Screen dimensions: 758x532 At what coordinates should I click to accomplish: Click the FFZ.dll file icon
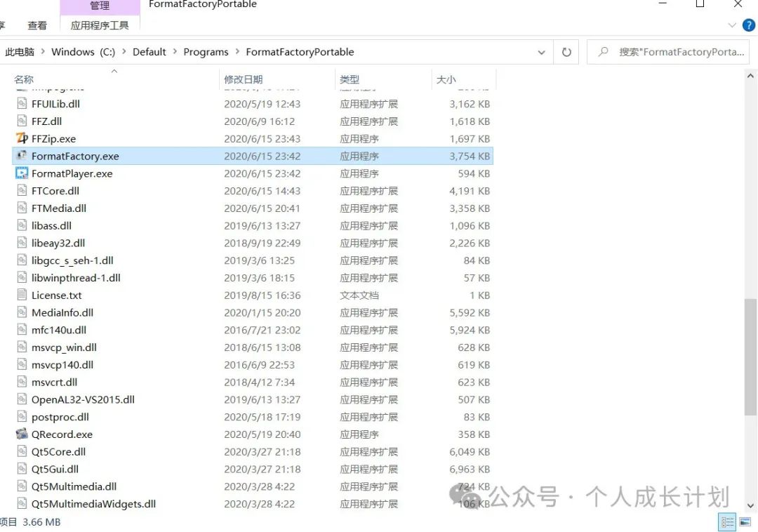pos(22,121)
